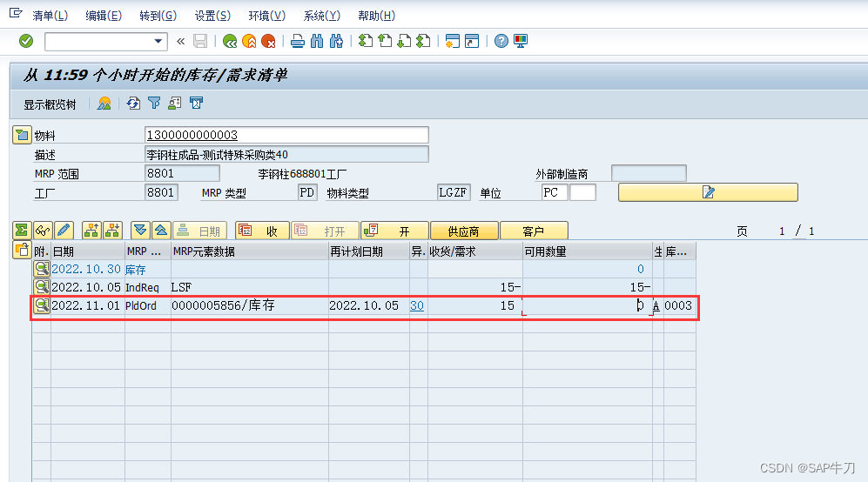The height and width of the screenshot is (482, 868).
Task: Click the table layout icon left of header
Action: click(x=22, y=251)
